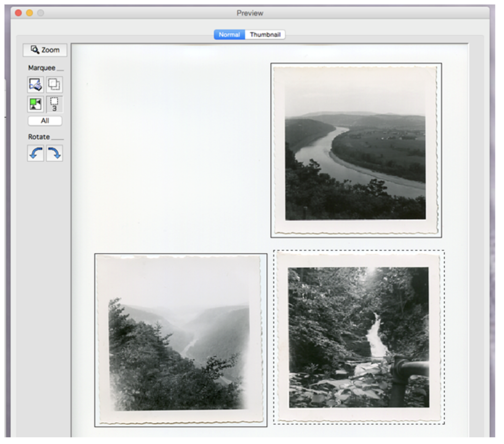This screenshot has width=504, height=444.
Task: Select the misty valley photo marquee
Action: click(x=181, y=340)
